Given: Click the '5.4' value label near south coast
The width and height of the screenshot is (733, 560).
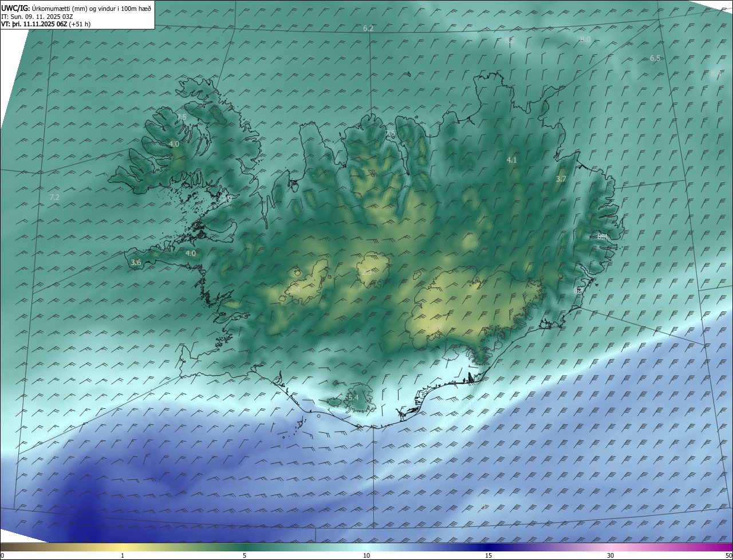Looking at the screenshot, I should (353, 398).
